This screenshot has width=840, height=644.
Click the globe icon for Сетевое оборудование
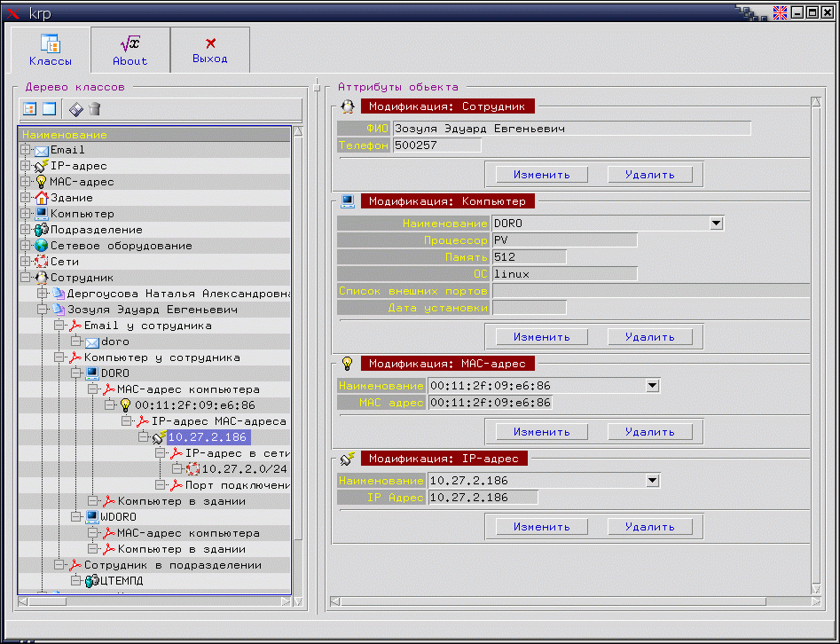coord(41,246)
